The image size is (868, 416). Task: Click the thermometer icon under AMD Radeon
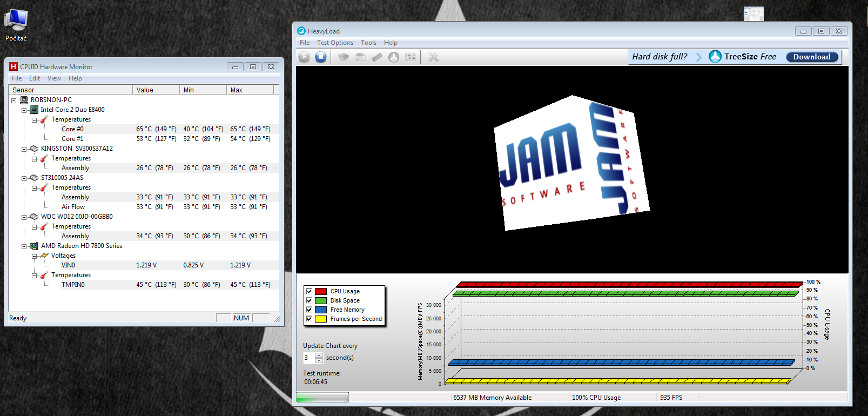point(44,275)
